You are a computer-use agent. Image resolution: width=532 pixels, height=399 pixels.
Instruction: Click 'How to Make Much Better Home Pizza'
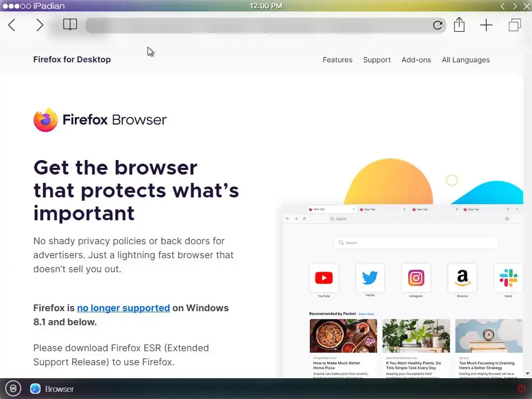pos(337,365)
